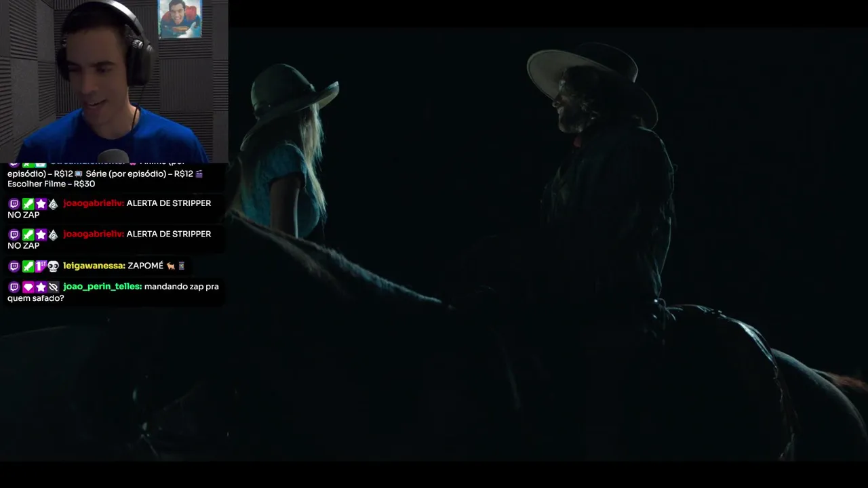Click the message text 'ZAPOMÉ'
Viewport: 868px width, 488px height.
[146, 266]
